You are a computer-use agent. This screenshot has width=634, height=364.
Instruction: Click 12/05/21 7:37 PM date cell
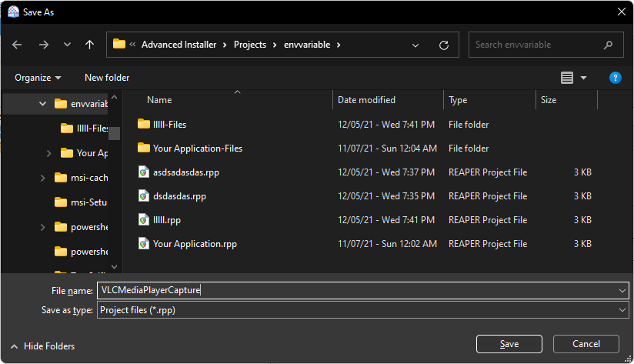[386, 172]
